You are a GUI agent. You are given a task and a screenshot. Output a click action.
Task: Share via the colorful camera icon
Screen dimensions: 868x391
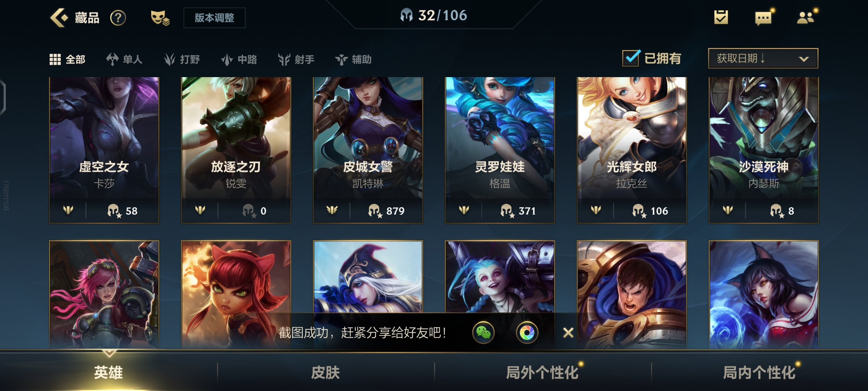coord(527,332)
